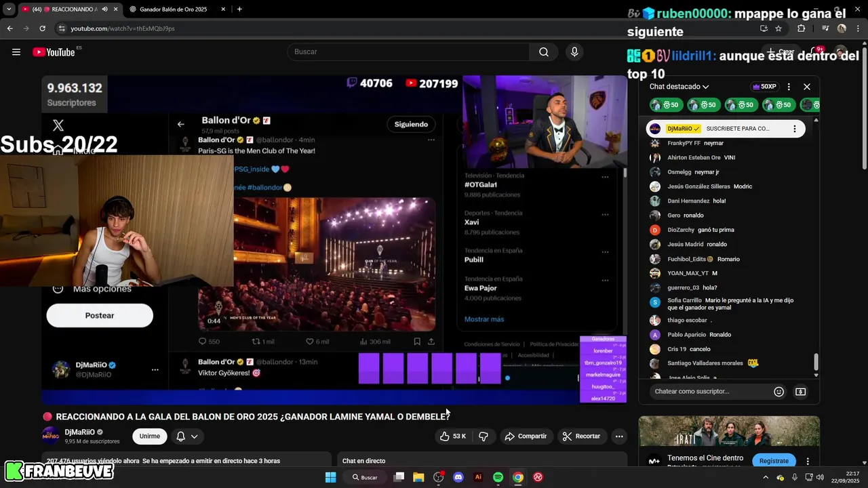Show hidden system tray icons chevron
Screen dimensions: 868x488
[x=766, y=477]
